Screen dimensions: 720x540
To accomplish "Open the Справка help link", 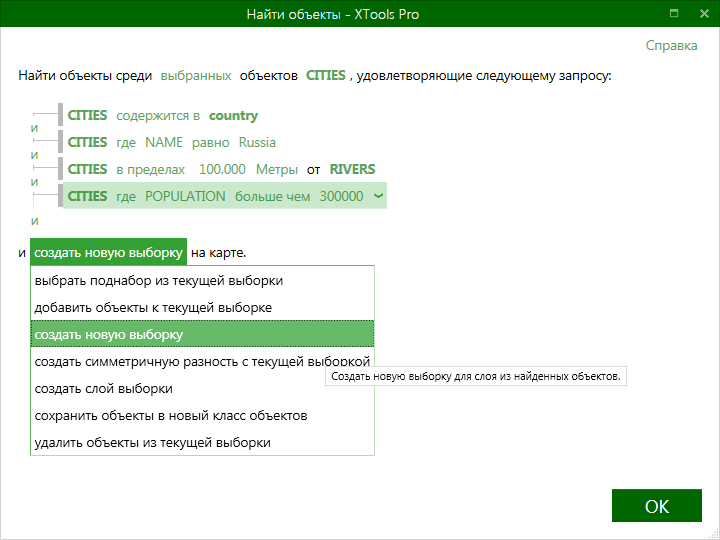I will 671,45.
